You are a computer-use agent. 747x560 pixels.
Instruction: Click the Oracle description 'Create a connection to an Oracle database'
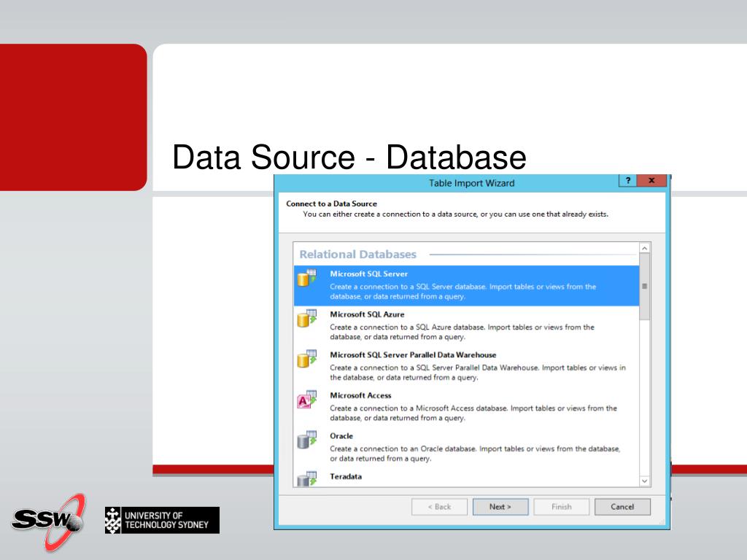[475, 454]
